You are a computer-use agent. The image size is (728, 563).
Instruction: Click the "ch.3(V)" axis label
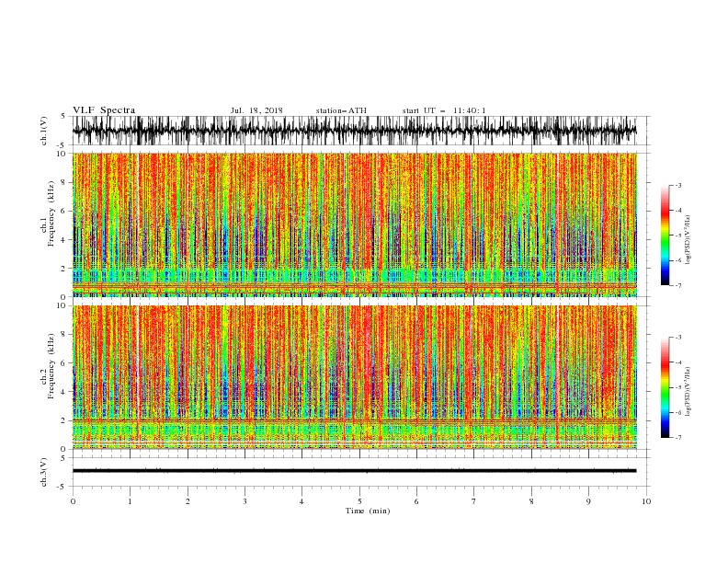coord(44,473)
